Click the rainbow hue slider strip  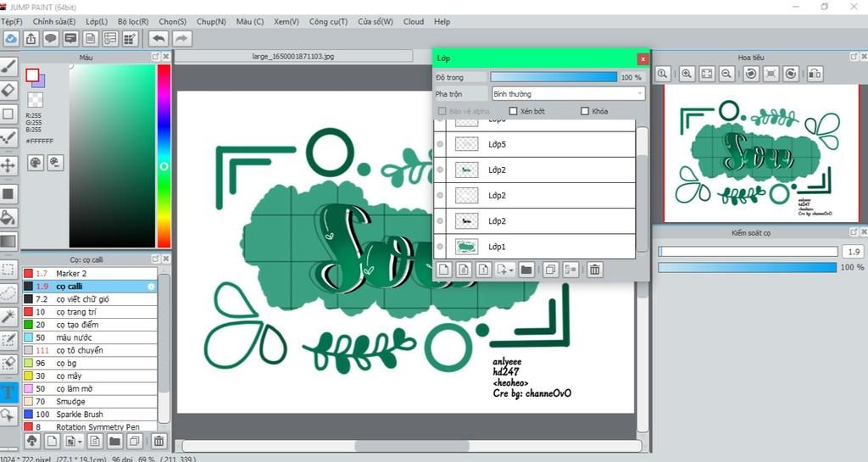(164, 155)
